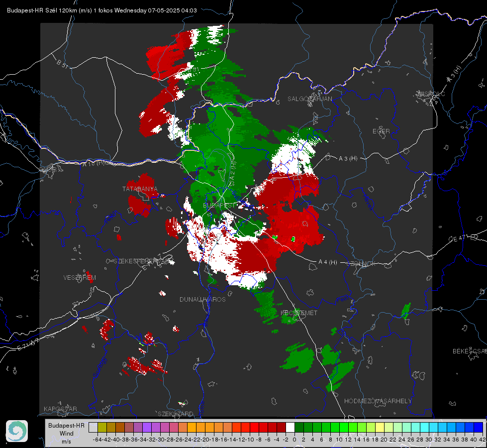This screenshot has height=448, width=487.
Task: Click the '42' legend scale value
Action: (483, 440)
